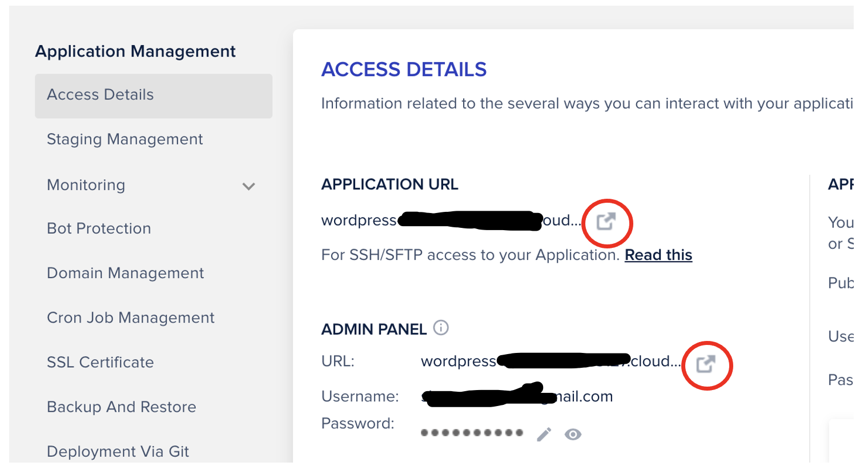Open SSL Certificate settings

tap(100, 361)
